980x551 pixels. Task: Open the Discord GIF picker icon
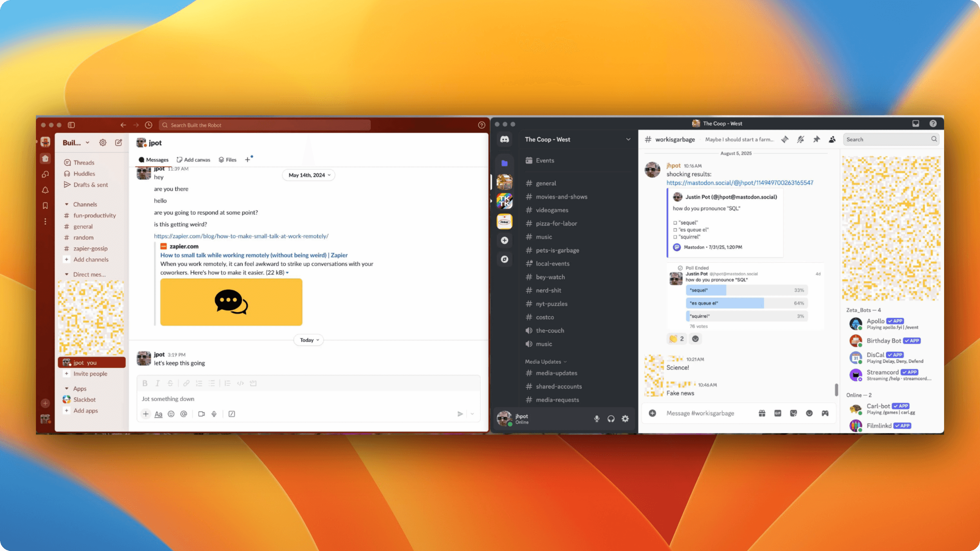click(777, 413)
